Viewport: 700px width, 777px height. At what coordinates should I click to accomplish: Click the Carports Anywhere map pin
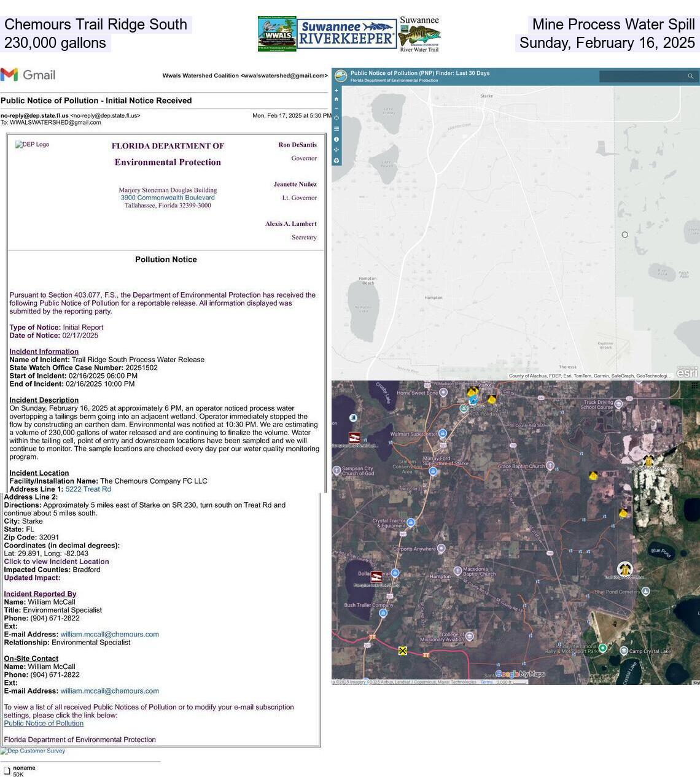pyautogui.click(x=441, y=549)
